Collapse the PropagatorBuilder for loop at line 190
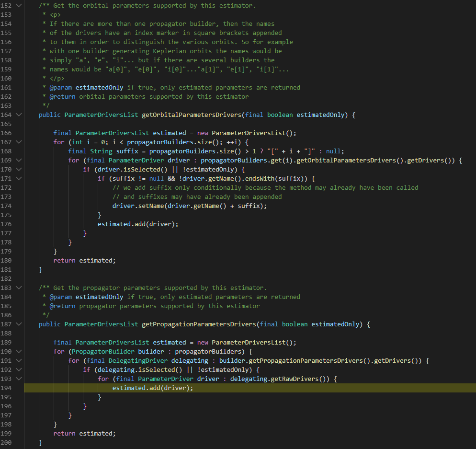This screenshot has width=476, height=449. (19, 351)
